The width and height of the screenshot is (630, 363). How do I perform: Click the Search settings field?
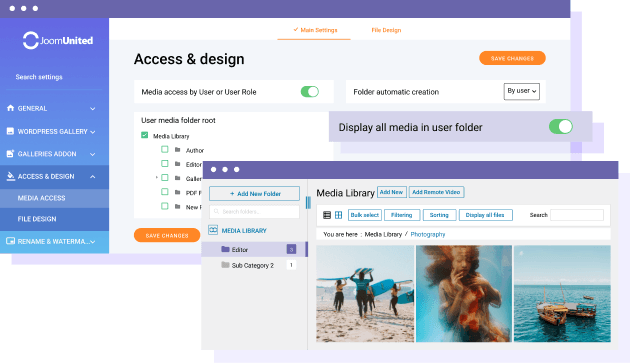tap(54, 77)
